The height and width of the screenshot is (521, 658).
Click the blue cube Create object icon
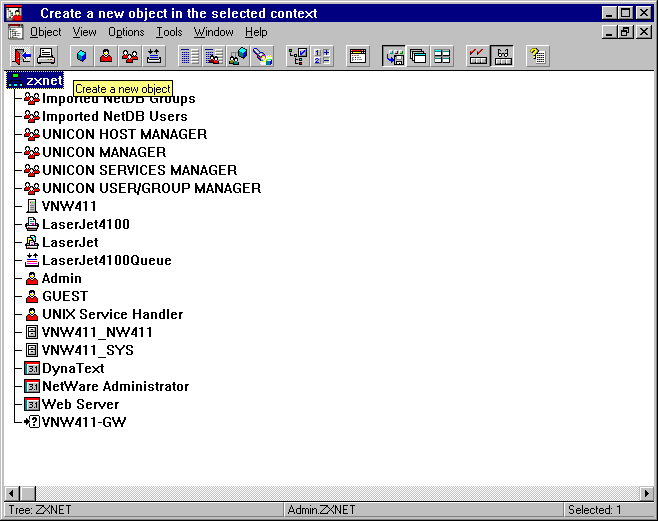81,56
